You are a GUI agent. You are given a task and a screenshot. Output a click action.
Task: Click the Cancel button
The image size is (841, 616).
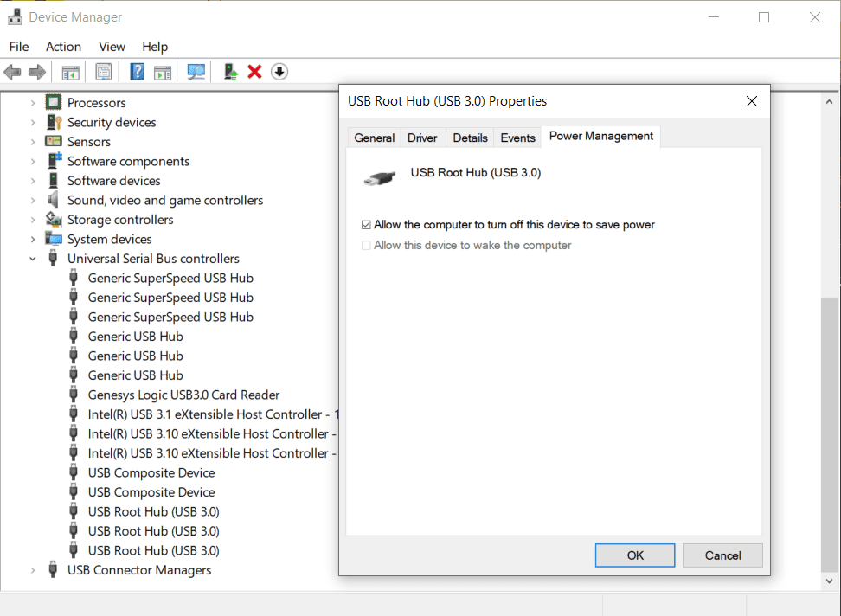pyautogui.click(x=722, y=555)
